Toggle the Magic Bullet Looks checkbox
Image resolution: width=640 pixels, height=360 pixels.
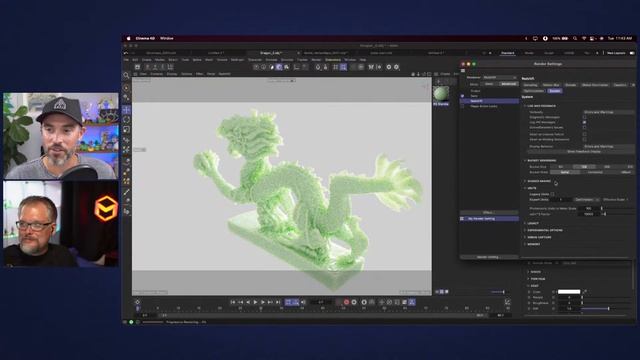pos(462,106)
